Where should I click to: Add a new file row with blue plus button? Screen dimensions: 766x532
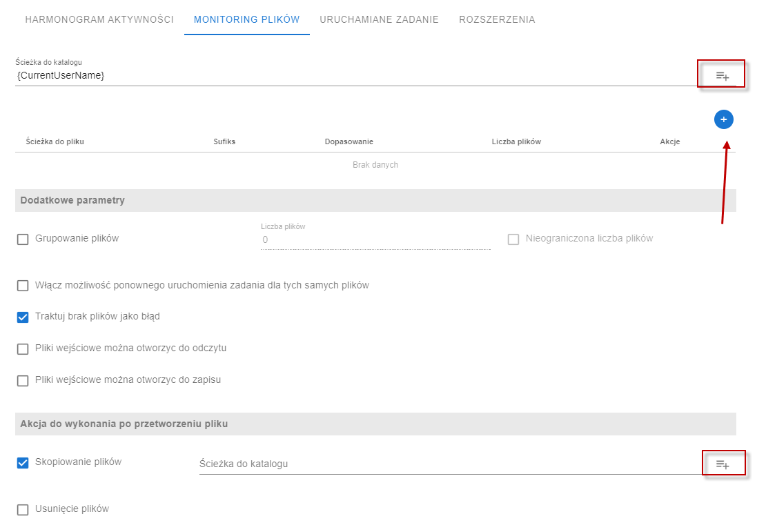coord(723,119)
